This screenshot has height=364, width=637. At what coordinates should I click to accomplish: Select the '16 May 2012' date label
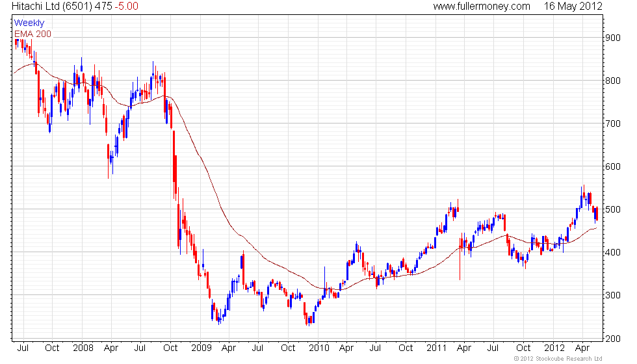(573, 6)
